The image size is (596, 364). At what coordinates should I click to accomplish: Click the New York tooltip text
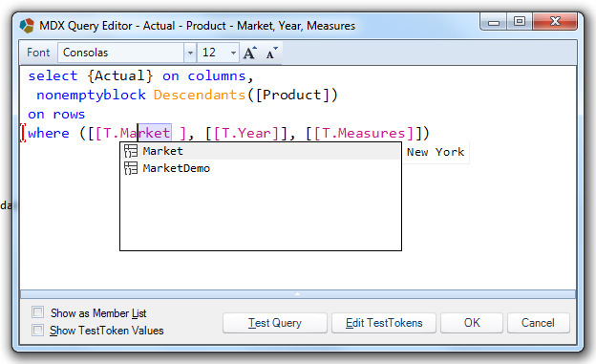click(x=436, y=152)
